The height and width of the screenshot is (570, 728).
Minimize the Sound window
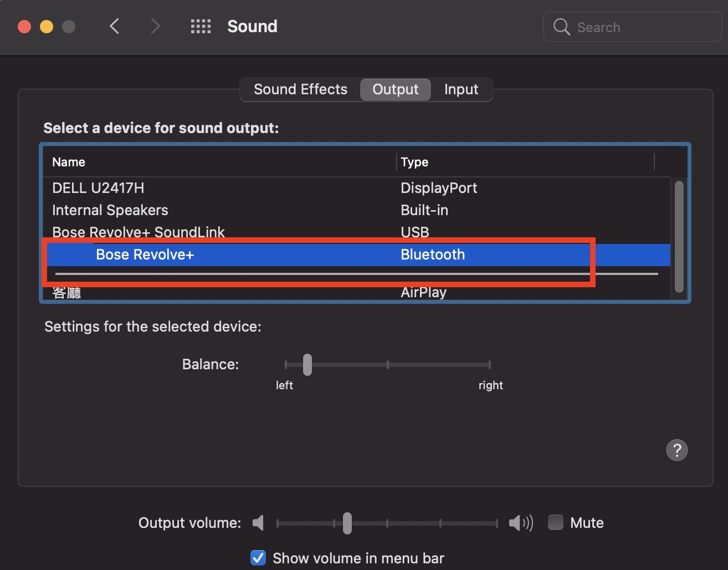[x=47, y=27]
